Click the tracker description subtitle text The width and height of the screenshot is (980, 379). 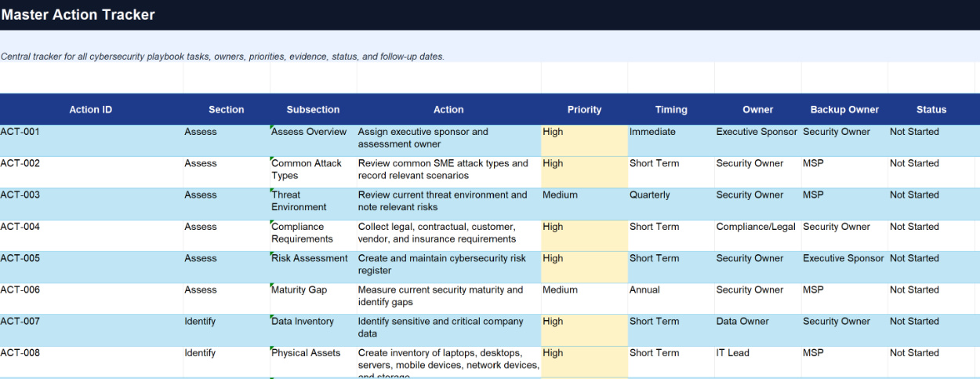click(223, 56)
